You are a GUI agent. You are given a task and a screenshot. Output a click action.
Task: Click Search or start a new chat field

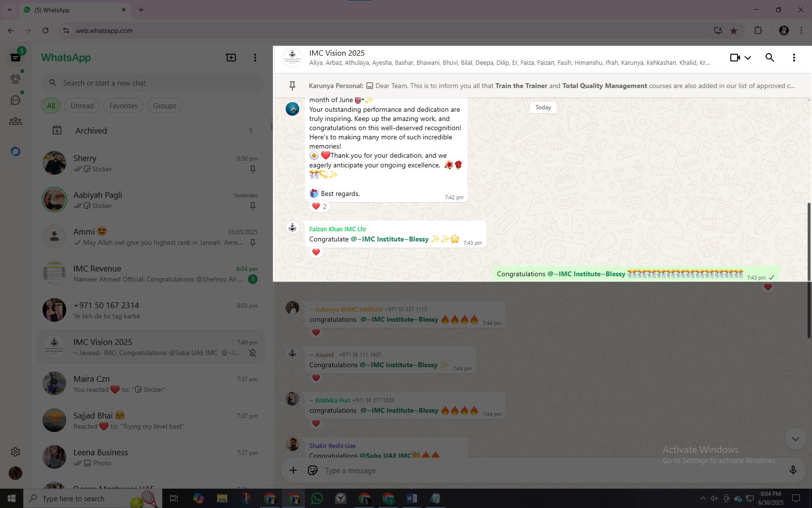tap(153, 83)
